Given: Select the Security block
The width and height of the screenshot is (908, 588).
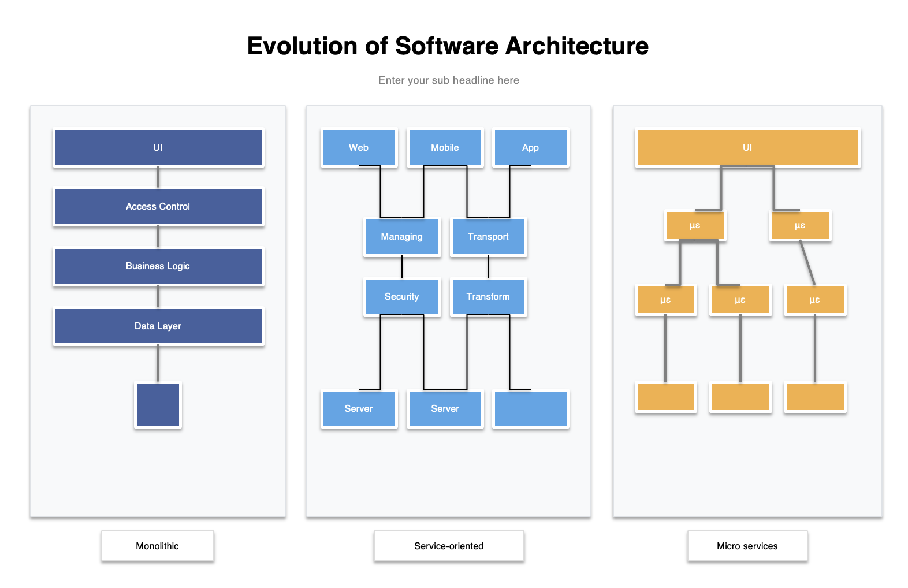Looking at the screenshot, I should click(x=401, y=296).
